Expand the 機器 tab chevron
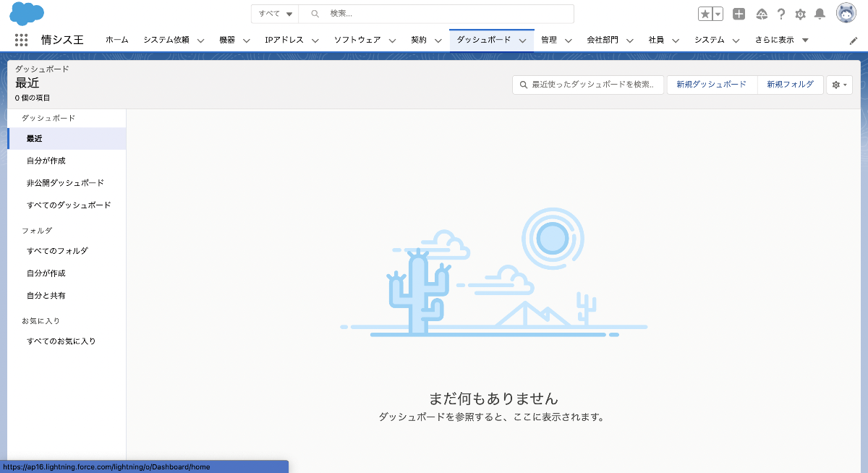 246,41
